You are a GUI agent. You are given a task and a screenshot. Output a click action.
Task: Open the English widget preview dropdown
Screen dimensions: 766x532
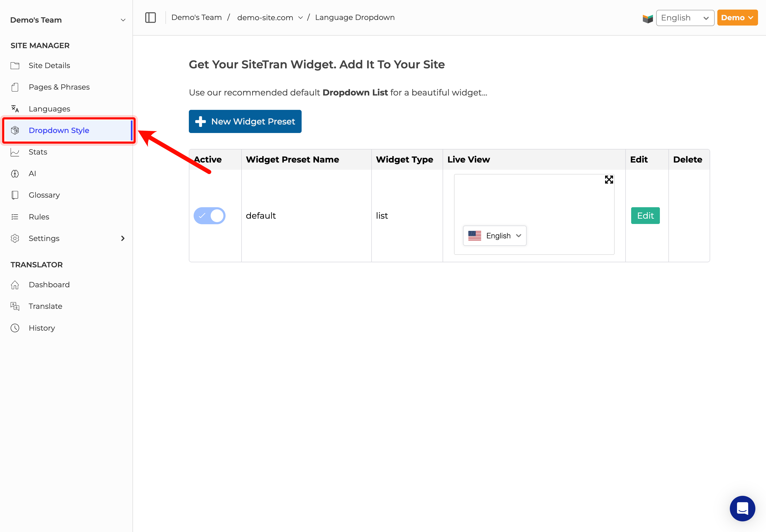(495, 236)
